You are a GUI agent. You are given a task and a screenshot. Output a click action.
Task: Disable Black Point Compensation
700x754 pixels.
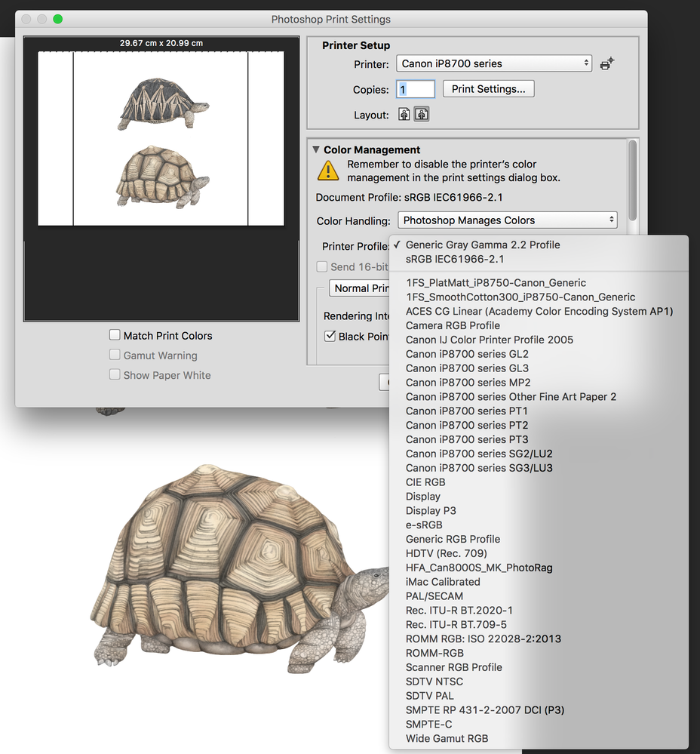coord(330,336)
